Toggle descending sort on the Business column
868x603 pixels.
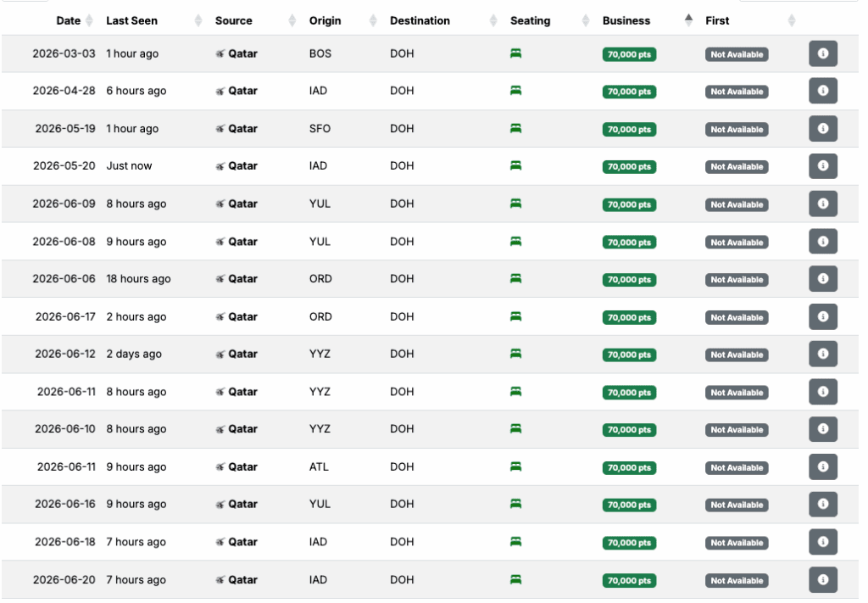tap(688, 20)
